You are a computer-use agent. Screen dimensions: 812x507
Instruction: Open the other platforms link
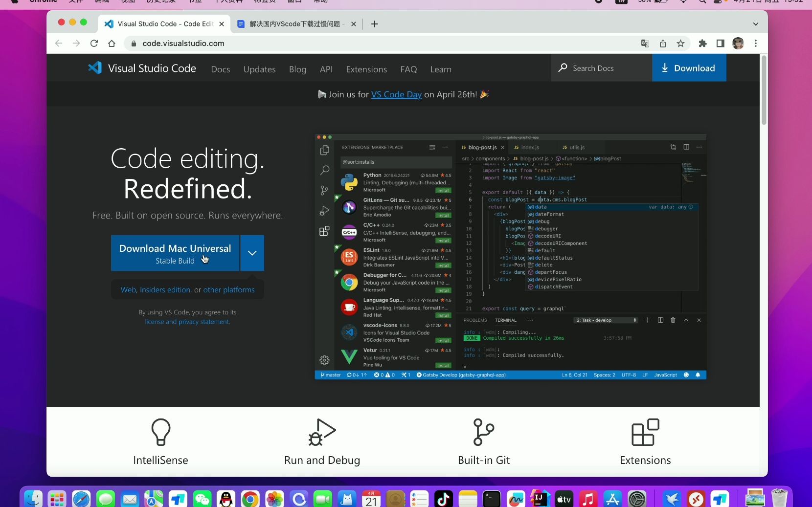click(229, 289)
